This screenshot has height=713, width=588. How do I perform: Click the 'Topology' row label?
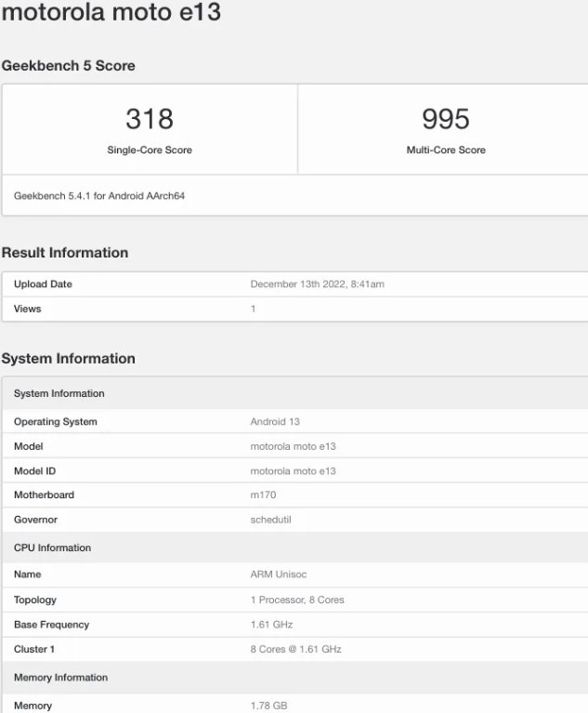pyautogui.click(x=35, y=600)
